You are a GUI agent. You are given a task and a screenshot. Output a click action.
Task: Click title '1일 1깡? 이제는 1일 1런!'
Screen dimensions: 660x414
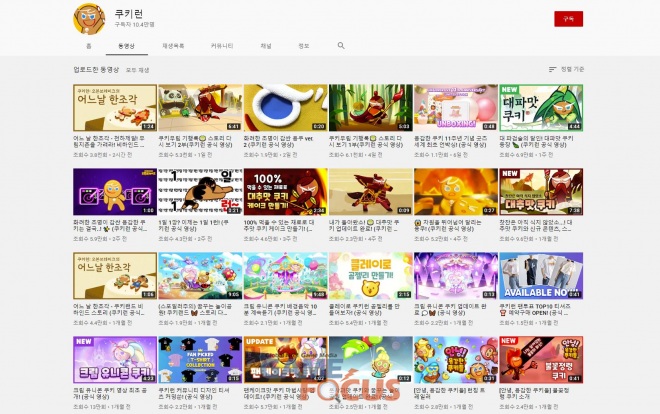click(x=194, y=226)
